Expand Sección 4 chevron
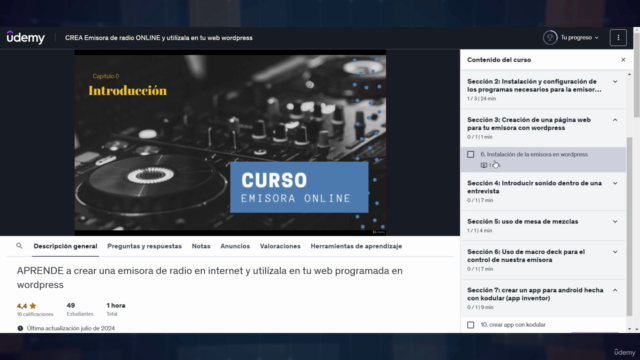 click(x=615, y=183)
